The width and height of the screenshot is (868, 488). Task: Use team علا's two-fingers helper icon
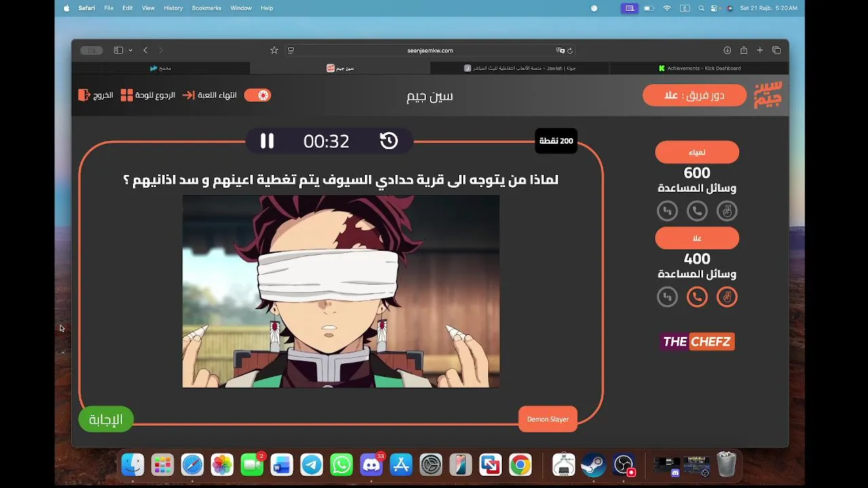[x=727, y=297]
